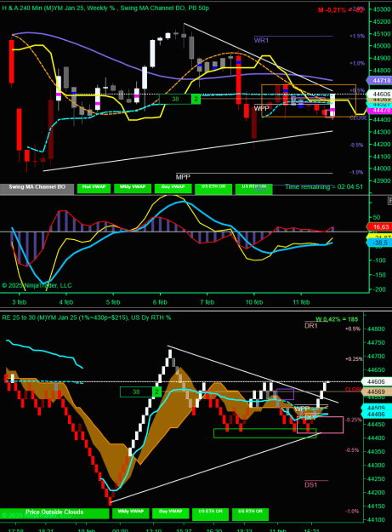Click the small F button beside oscillator panel

(x=389, y=201)
